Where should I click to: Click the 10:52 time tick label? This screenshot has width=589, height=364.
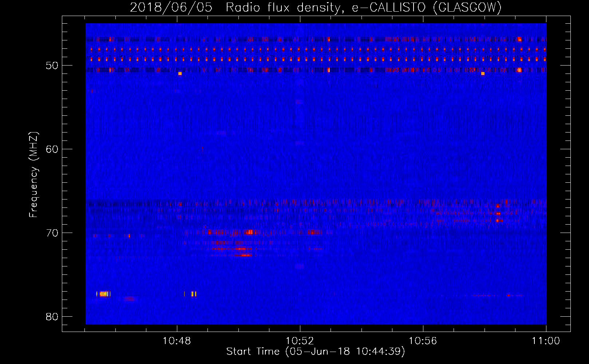click(x=300, y=341)
